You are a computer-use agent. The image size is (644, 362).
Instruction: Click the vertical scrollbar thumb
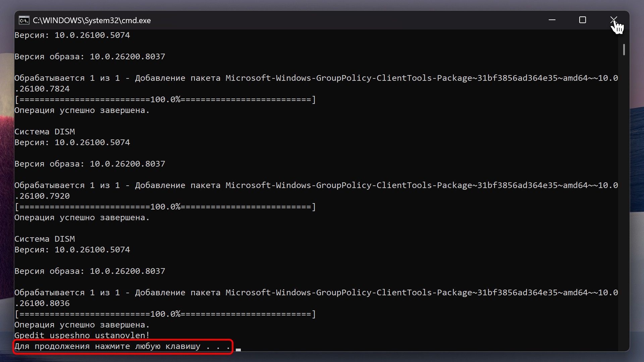point(624,50)
